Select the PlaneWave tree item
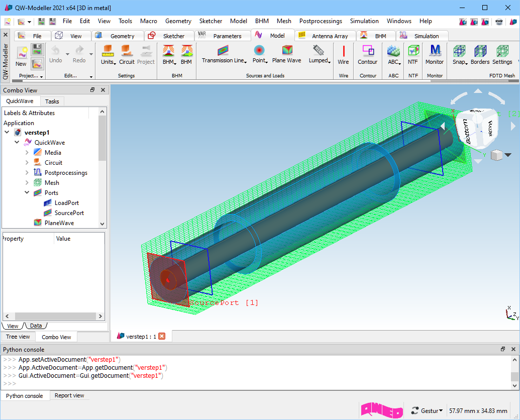This screenshot has width=520, height=420. 59,223
